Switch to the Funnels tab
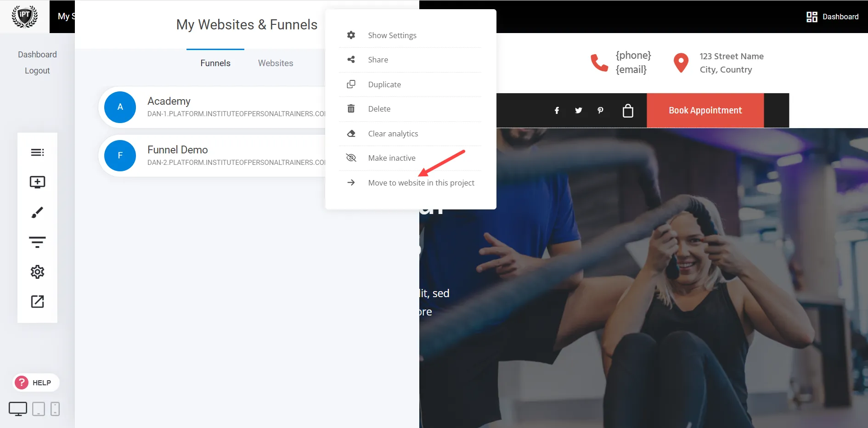868x428 pixels. coord(215,63)
